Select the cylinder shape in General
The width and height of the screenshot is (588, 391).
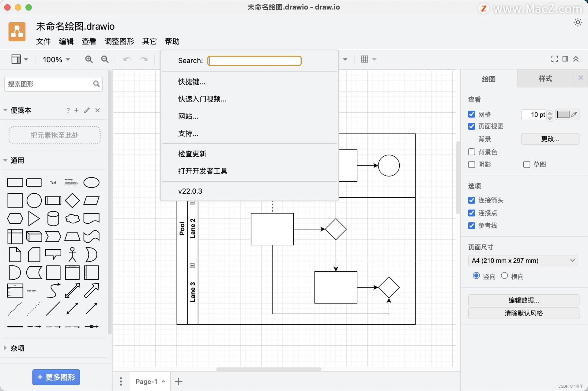pyautogui.click(x=53, y=218)
